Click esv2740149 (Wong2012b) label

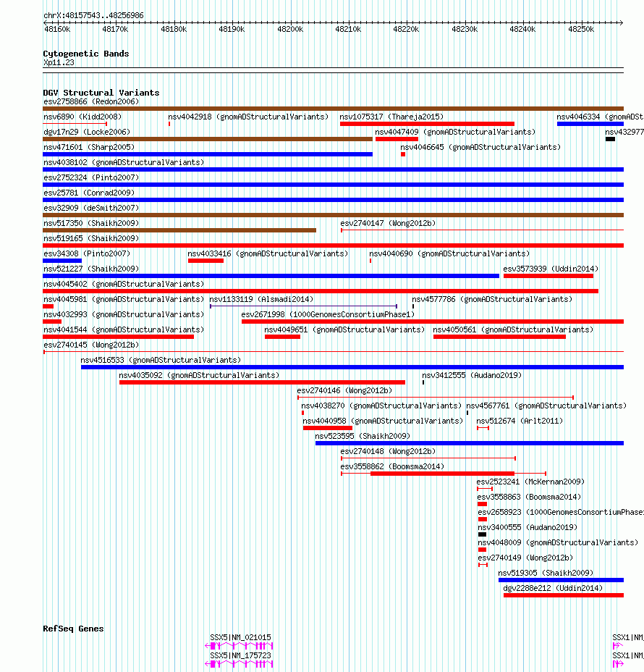[525, 558]
